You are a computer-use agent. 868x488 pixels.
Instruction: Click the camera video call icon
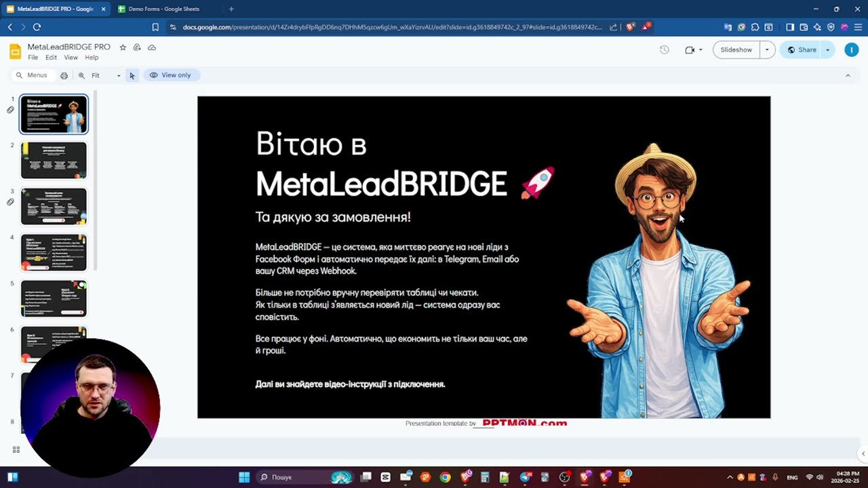pyautogui.click(x=690, y=49)
